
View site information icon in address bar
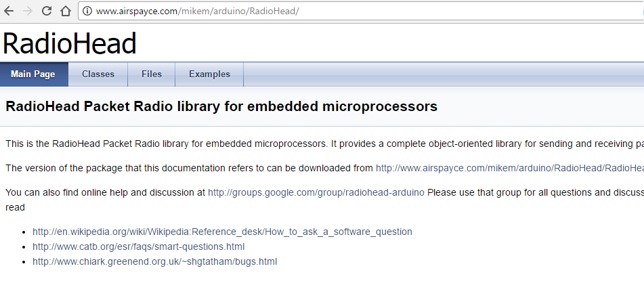coord(87,12)
